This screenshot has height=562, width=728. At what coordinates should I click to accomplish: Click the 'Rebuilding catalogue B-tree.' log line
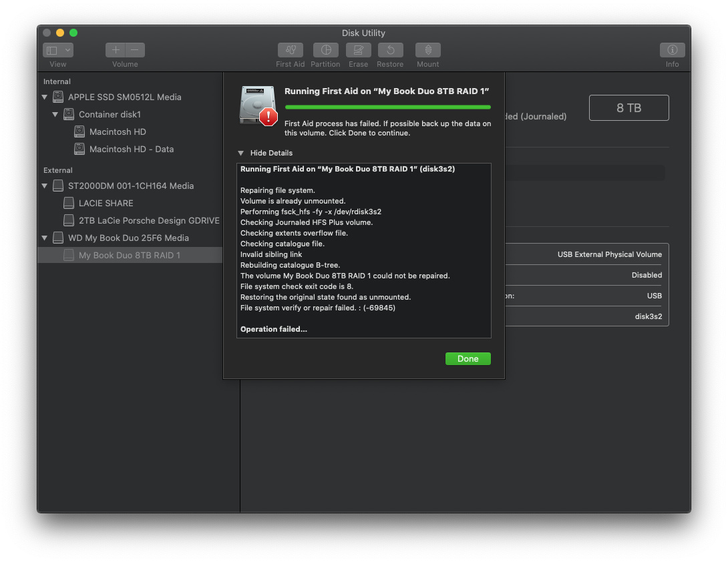pyautogui.click(x=290, y=265)
